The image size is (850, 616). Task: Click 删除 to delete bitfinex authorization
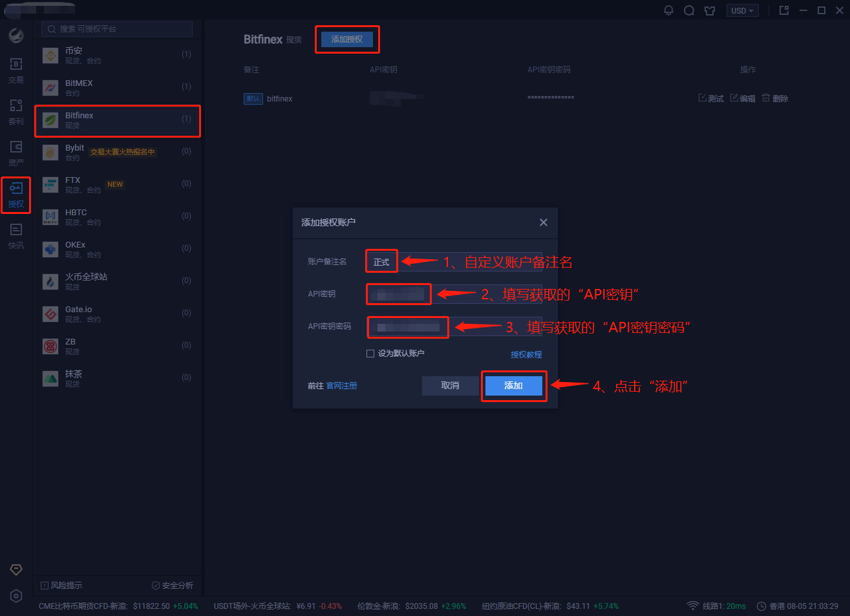pyautogui.click(x=775, y=98)
